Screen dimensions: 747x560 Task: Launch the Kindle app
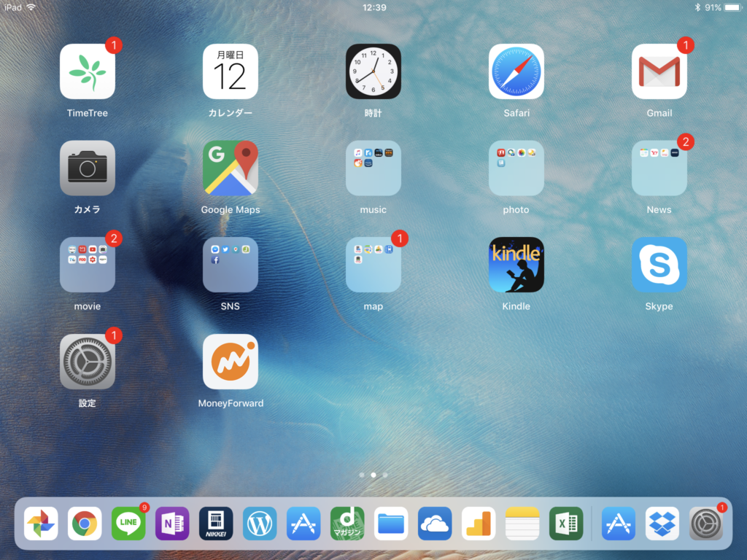point(516,265)
